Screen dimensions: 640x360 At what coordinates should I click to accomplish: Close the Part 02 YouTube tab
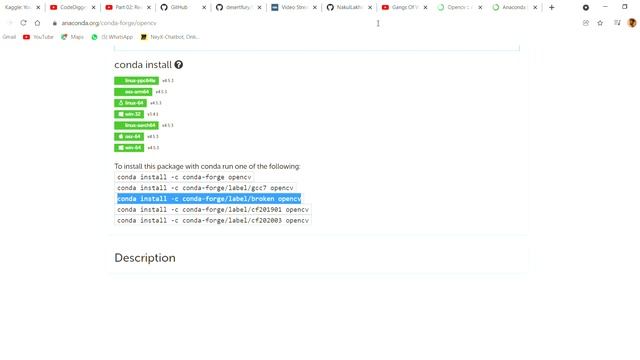click(149, 7)
